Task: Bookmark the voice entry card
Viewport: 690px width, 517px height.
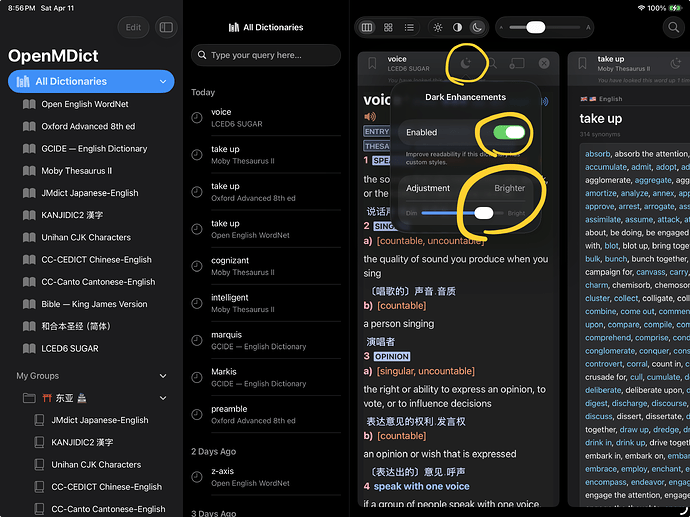Action: point(372,63)
